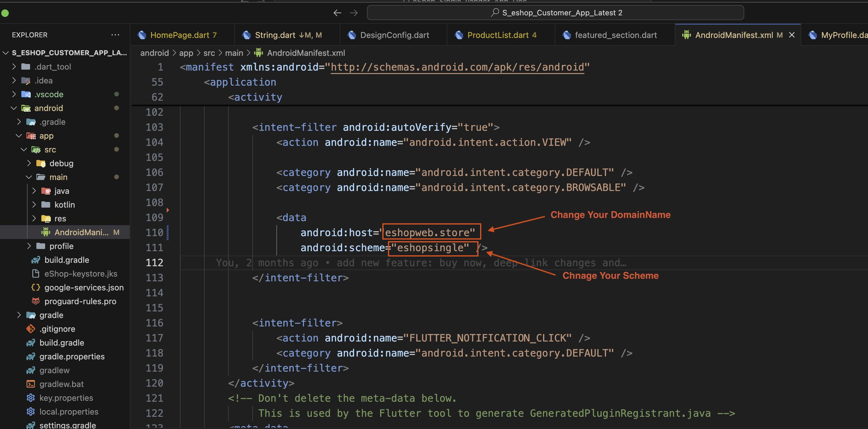Click the src breadcrumb segment
868x429 pixels.
pos(209,53)
